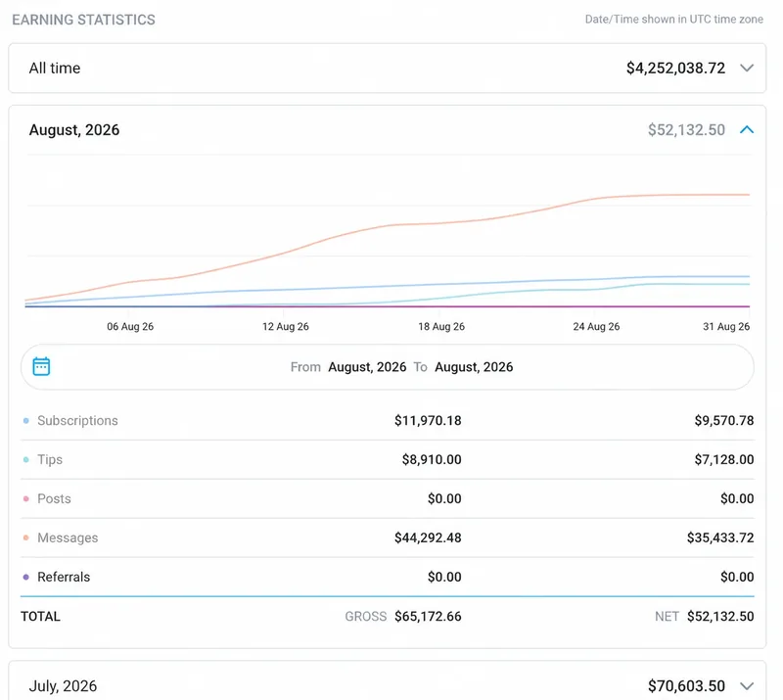The width and height of the screenshot is (783, 700).
Task: Toggle the Referrals series legend dot
Action: point(26,577)
